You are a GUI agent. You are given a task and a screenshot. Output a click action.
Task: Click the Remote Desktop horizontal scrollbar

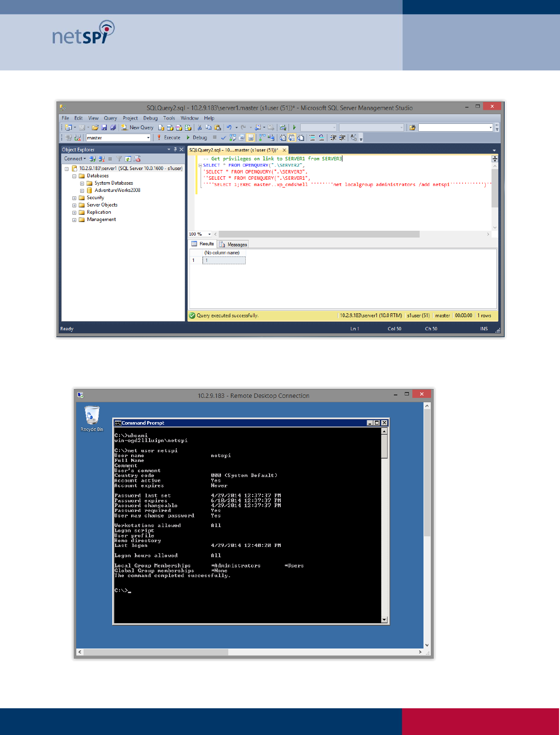point(155,652)
